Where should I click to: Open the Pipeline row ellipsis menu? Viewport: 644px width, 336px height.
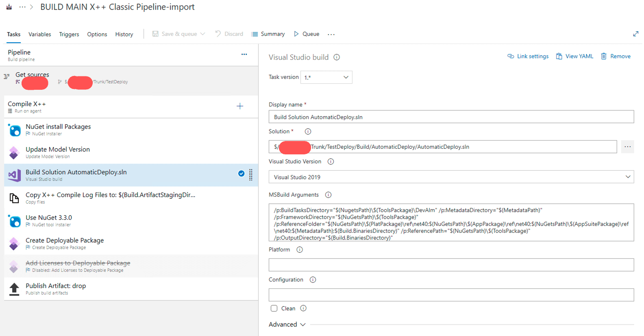click(x=244, y=54)
